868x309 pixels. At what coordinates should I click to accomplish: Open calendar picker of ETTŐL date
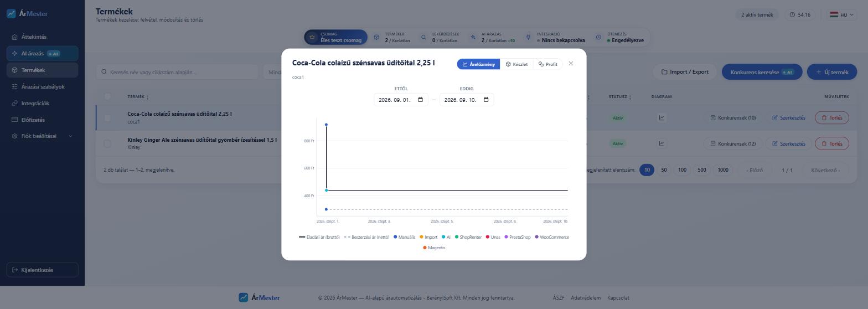tap(420, 100)
